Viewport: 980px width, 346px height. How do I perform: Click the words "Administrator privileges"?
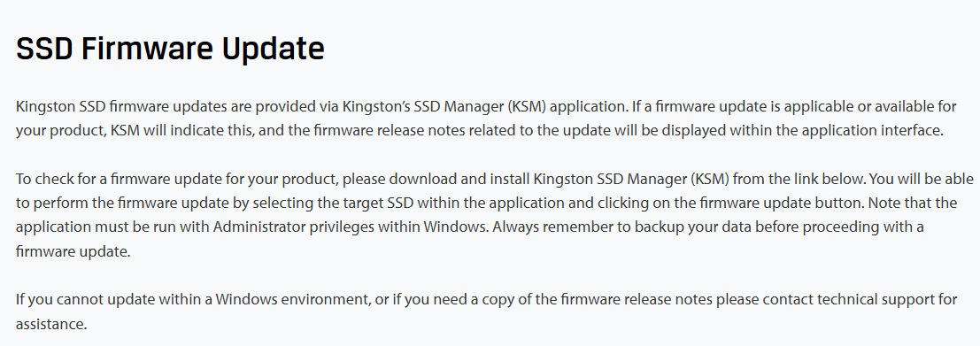point(294,227)
